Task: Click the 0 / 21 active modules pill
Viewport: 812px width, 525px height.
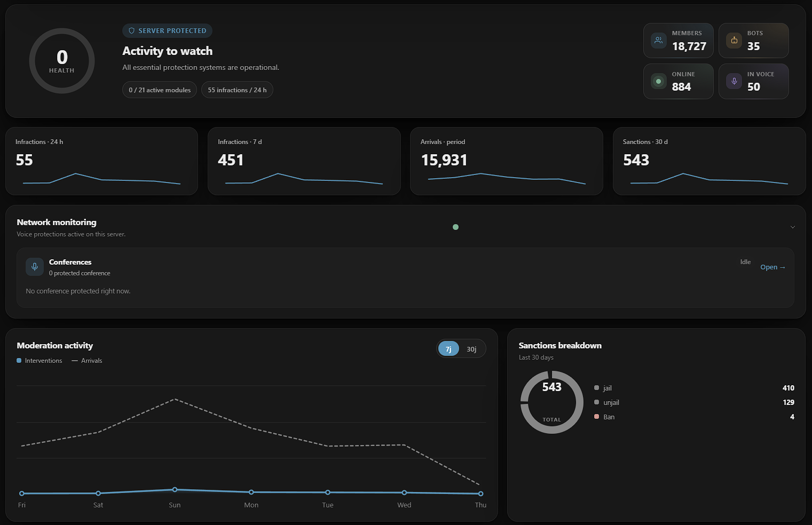Action: point(160,90)
